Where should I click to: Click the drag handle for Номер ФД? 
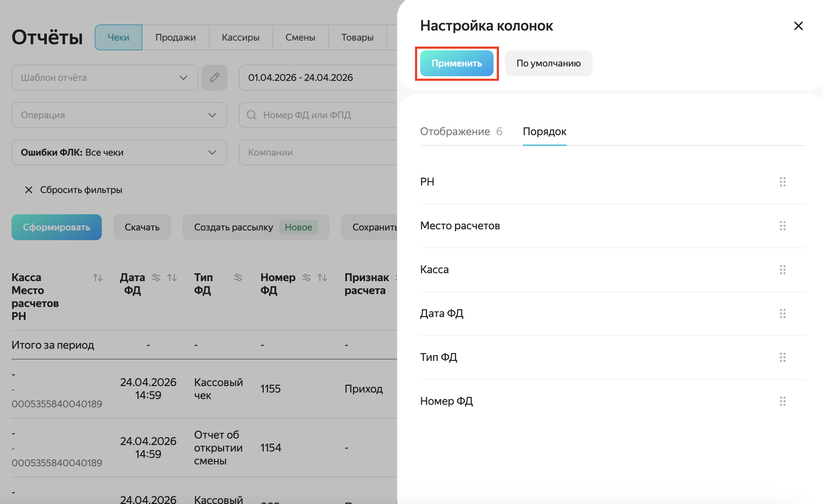tap(782, 401)
